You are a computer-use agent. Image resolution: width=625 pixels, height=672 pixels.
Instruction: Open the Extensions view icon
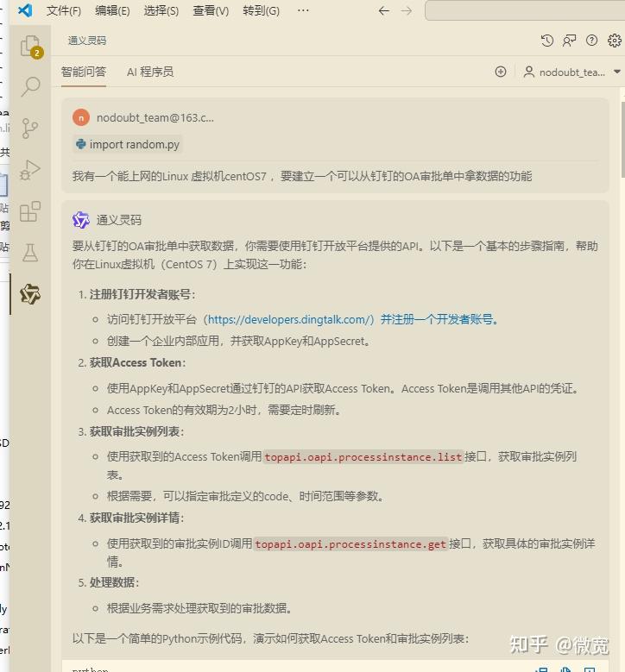[x=30, y=211]
